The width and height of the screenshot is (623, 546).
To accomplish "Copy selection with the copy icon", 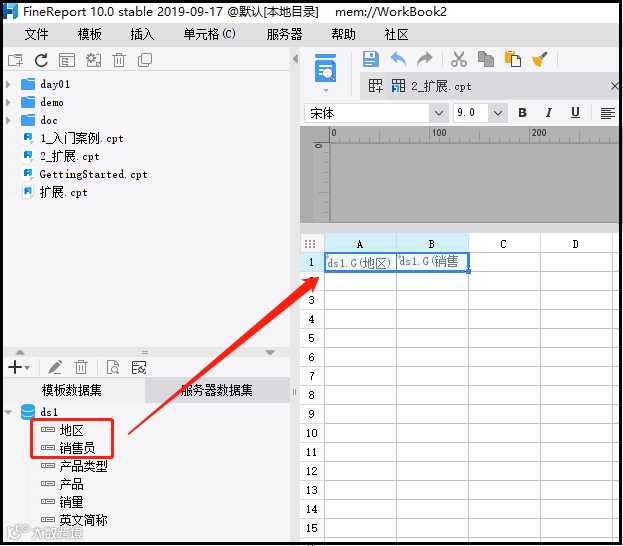I will tap(486, 59).
